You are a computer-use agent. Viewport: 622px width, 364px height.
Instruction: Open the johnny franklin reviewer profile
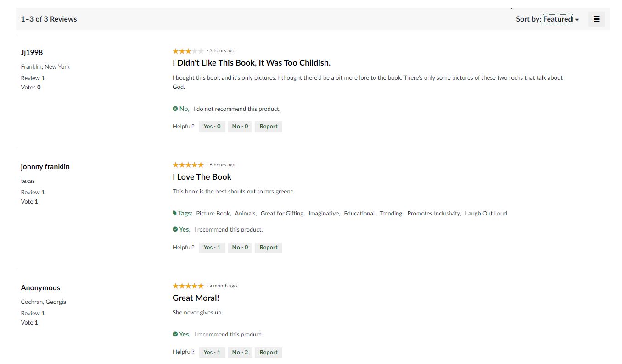click(45, 167)
